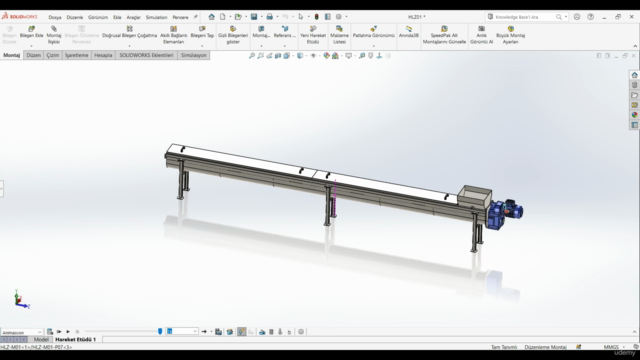This screenshot has width=640, height=360.
Task: Click the Print icon
Action: (269, 17)
